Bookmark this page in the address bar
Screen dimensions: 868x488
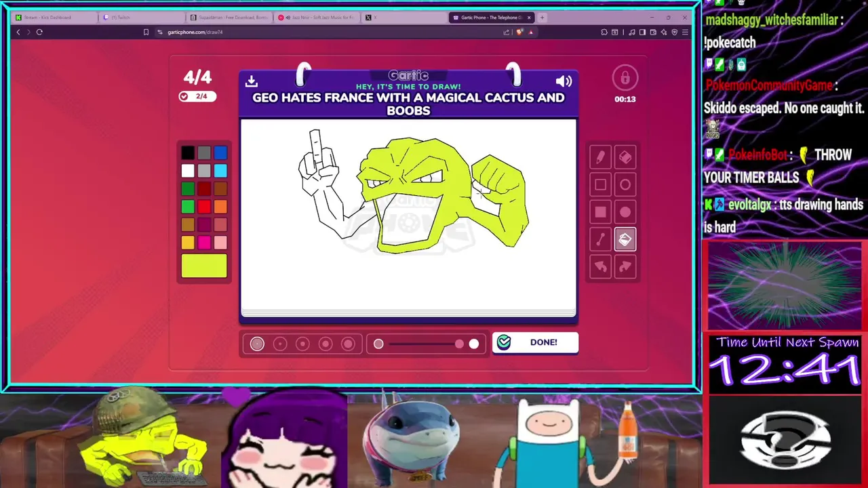click(x=146, y=32)
